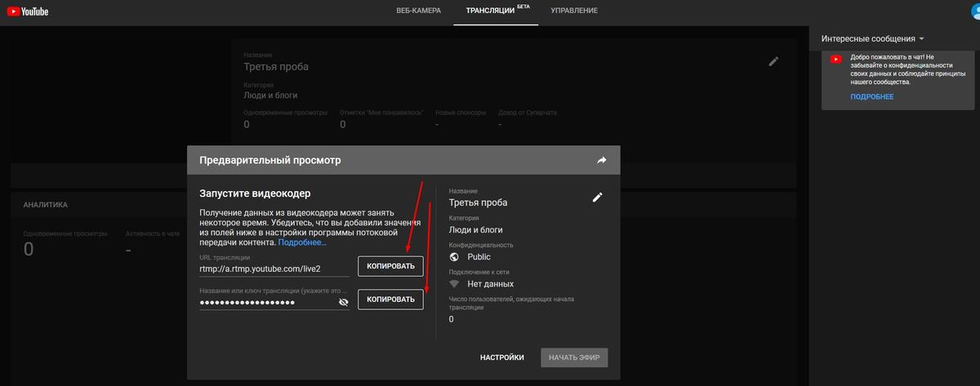Click the pencil edit icon in dialog
Screen dimensions: 980x386
(x=597, y=197)
